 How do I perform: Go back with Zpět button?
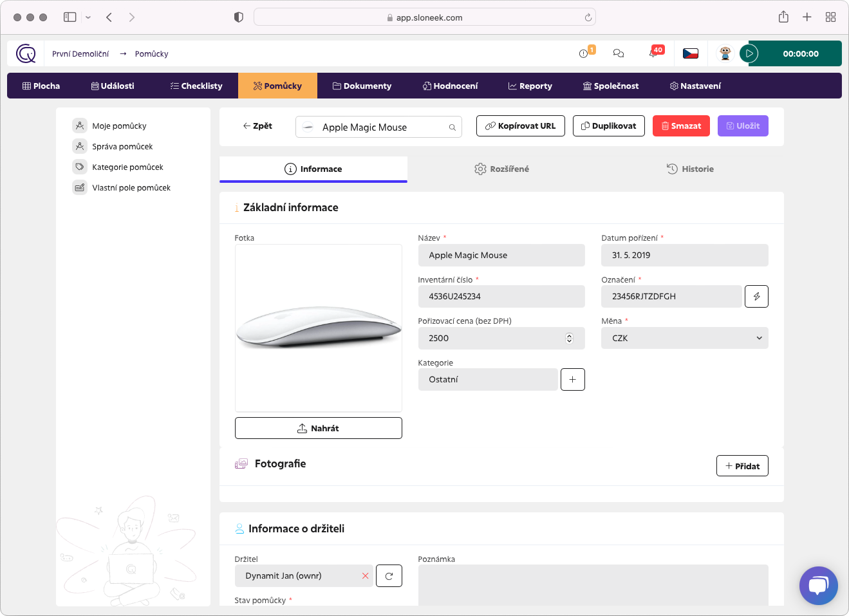pos(257,126)
